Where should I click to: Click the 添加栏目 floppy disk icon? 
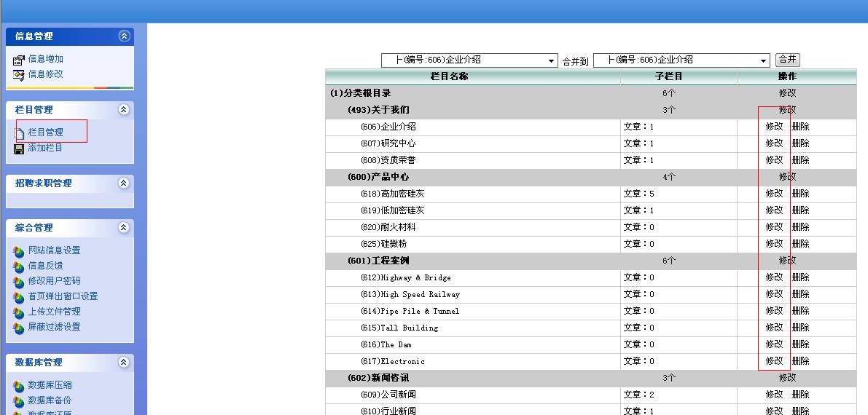click(19, 149)
